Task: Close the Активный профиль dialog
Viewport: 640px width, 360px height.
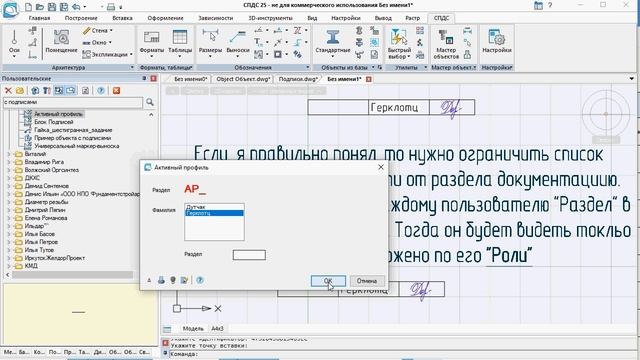Action: coord(381,167)
